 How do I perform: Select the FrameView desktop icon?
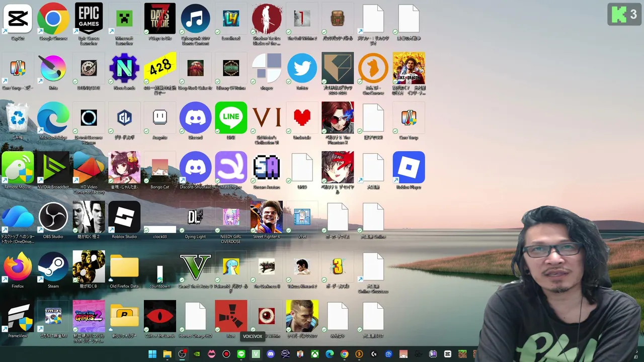[18, 316]
